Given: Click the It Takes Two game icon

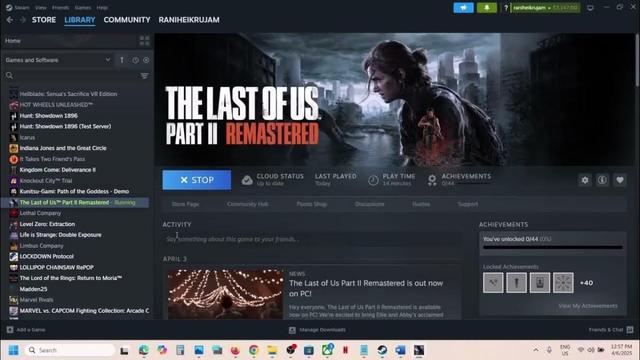Looking at the screenshot, I should coord(13,159).
